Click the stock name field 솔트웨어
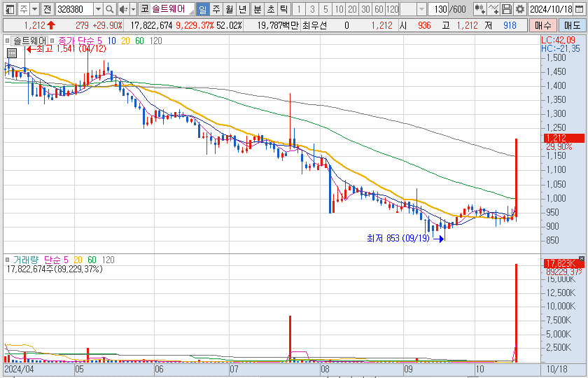Image resolution: width=588 pixels, height=378 pixels. tap(171, 9)
